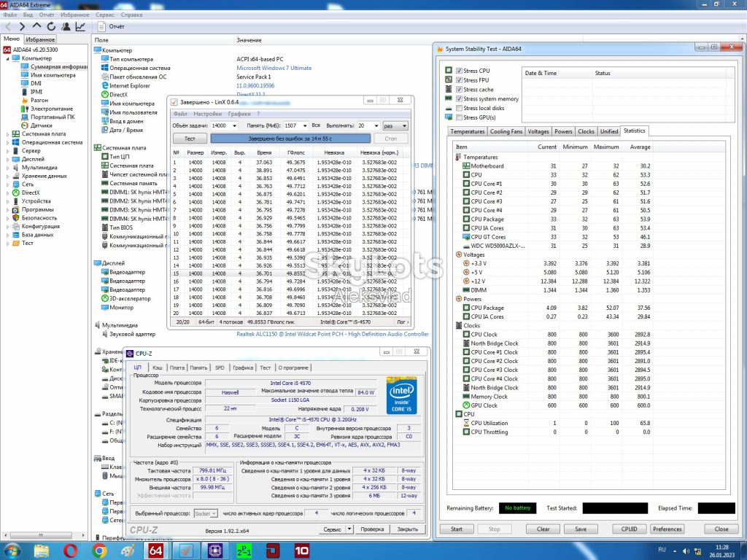Click the Internet Explorer icon in field list
This screenshot has width=747, height=560.
pos(105,86)
